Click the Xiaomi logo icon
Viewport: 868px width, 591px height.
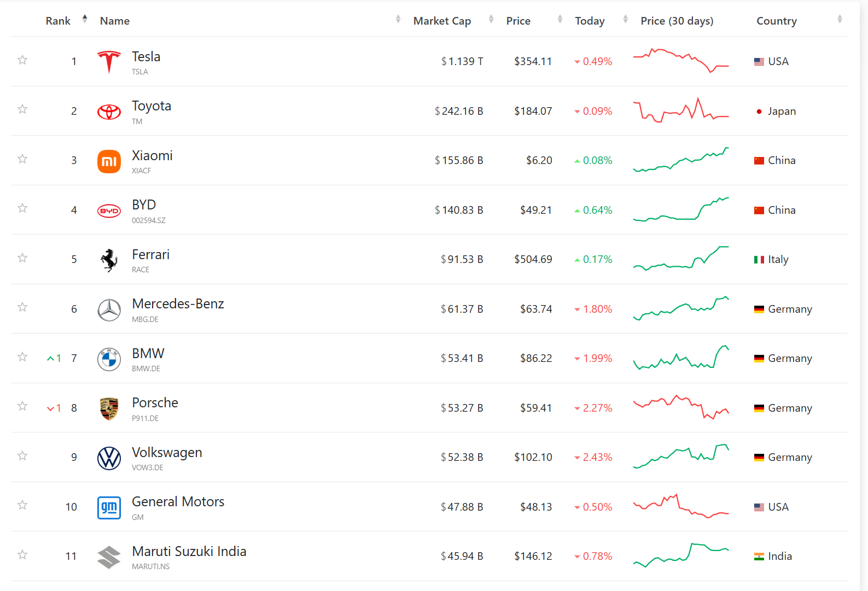(x=109, y=161)
